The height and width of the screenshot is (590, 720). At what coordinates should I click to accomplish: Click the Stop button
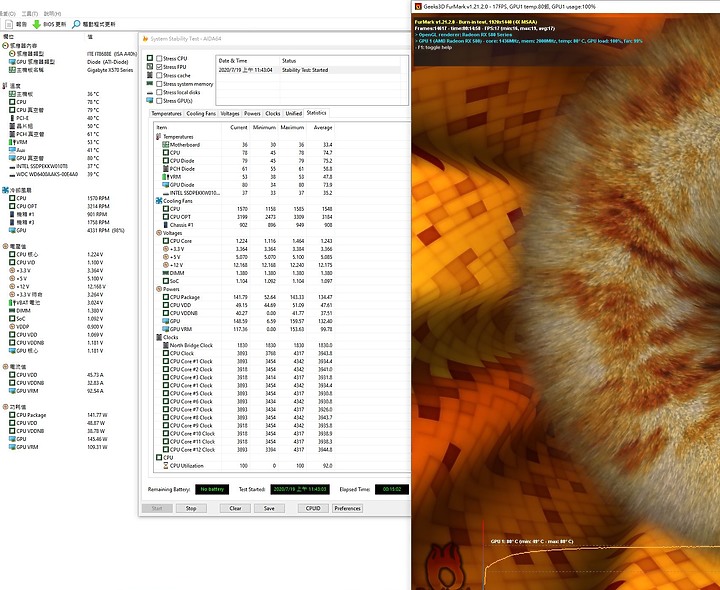[191, 508]
